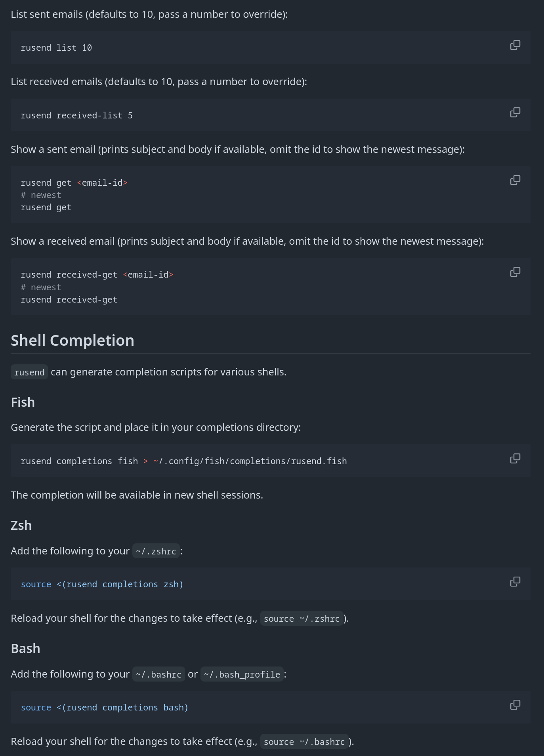Click the '~/.bash_profile' inline code
Viewport: 544px width, 756px height.
pyautogui.click(x=242, y=674)
